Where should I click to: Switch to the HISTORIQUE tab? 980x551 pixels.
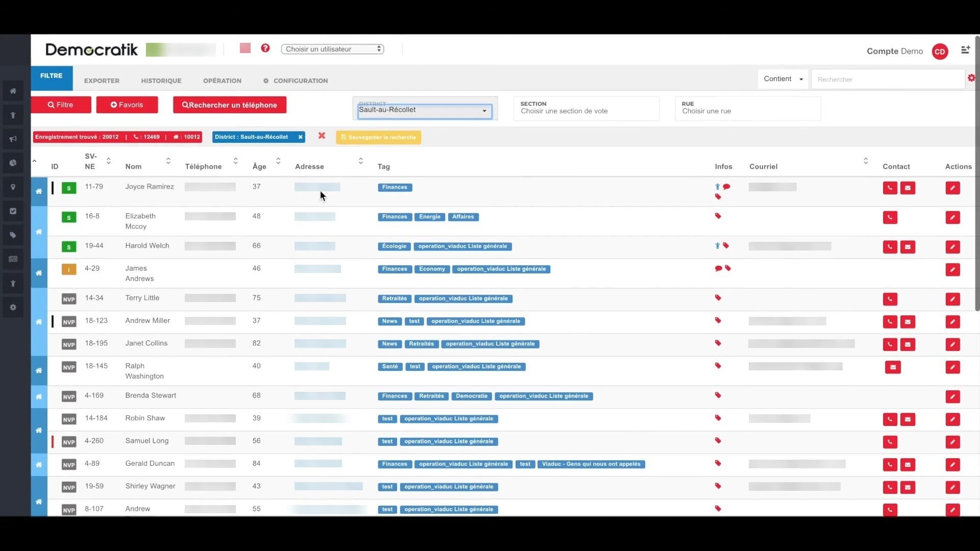point(161,81)
